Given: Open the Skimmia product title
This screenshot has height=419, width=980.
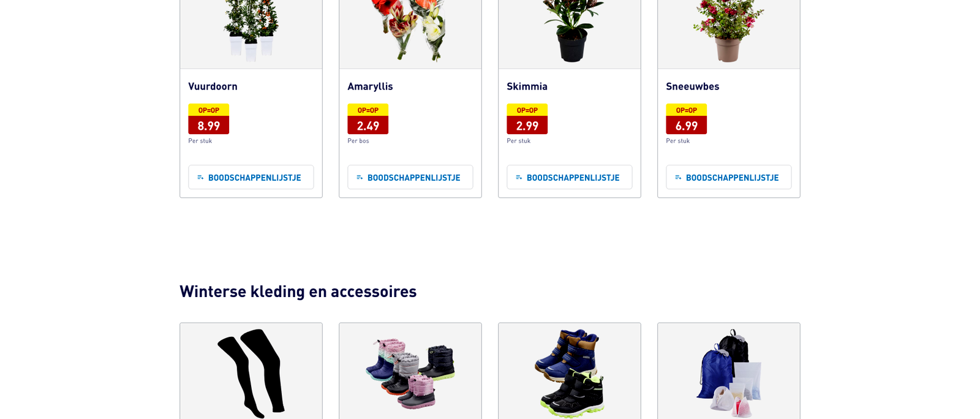Looking at the screenshot, I should (x=527, y=86).
